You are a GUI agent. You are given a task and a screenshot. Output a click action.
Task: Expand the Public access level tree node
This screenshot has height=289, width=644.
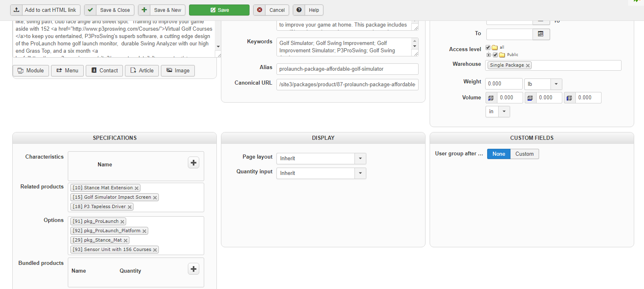(488, 55)
